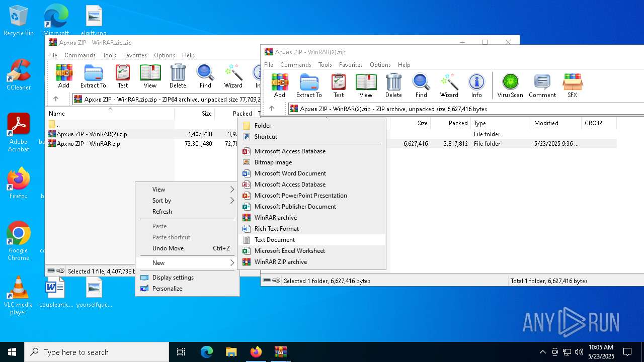Image resolution: width=644 pixels, height=362 pixels.
Task: Open the New submenu entry
Action: (187, 263)
